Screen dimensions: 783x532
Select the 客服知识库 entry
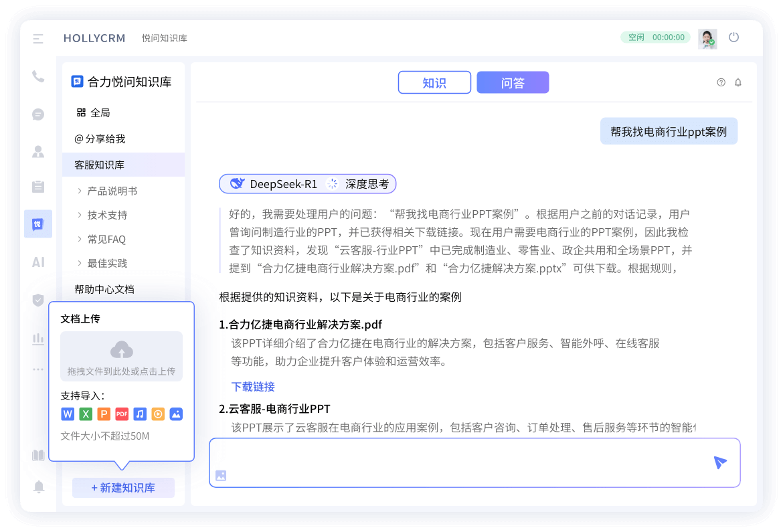[123, 165]
